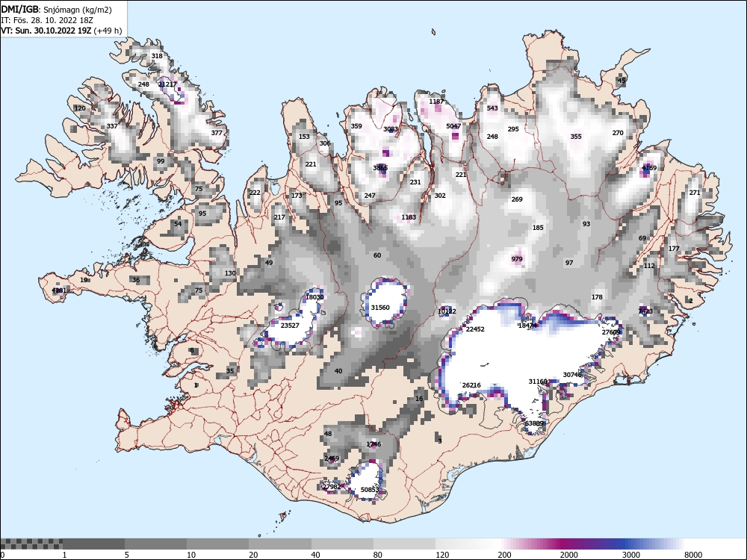
Task: Click the snow value 543
Action: point(492,108)
